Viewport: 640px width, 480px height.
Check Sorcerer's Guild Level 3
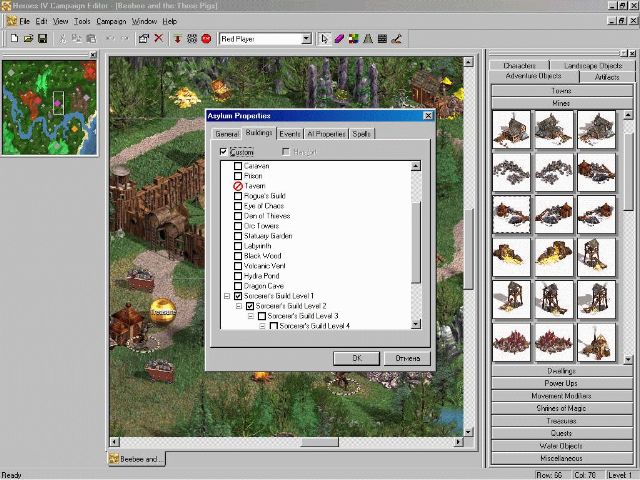262,316
